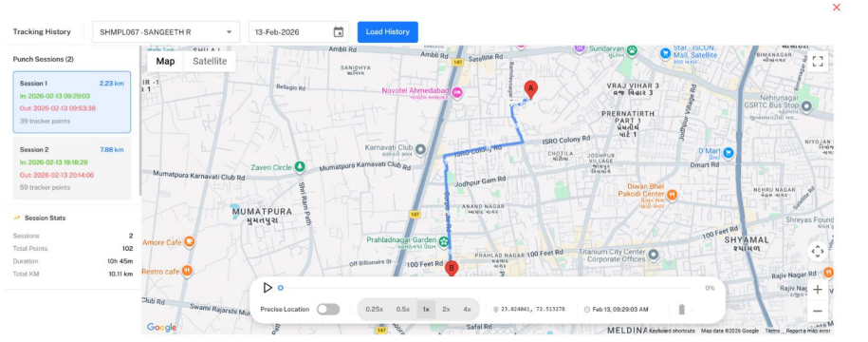Click the Amore Cafe map pin

pos(189,241)
